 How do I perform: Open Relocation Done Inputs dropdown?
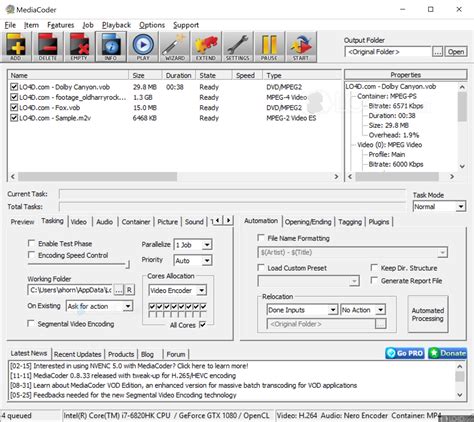(302, 310)
